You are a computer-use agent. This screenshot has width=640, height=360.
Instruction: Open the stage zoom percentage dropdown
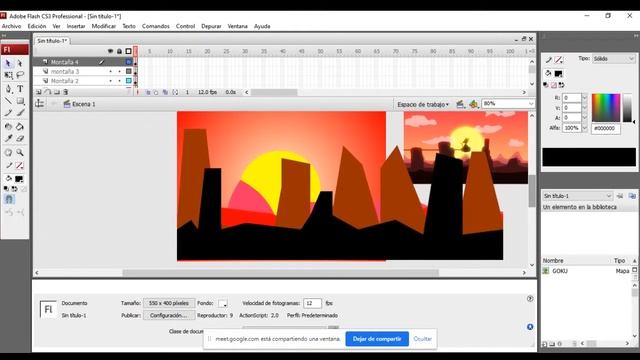click(531, 104)
